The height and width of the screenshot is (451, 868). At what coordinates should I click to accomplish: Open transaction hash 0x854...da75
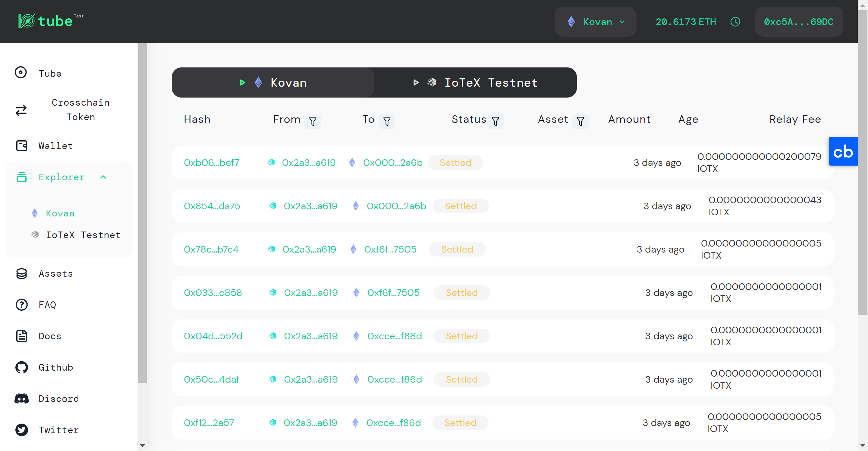[x=212, y=206]
